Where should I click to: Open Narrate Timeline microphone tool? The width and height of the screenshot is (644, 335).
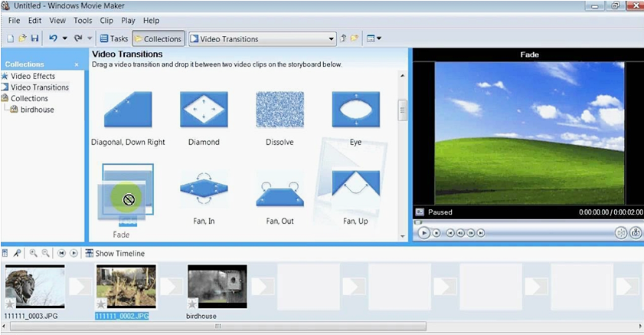(17, 253)
